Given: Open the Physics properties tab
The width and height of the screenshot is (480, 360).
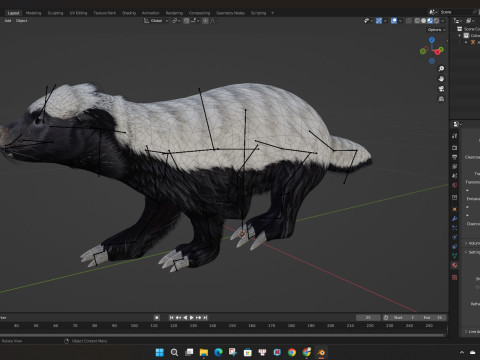Looking at the screenshot, I should [455, 237].
